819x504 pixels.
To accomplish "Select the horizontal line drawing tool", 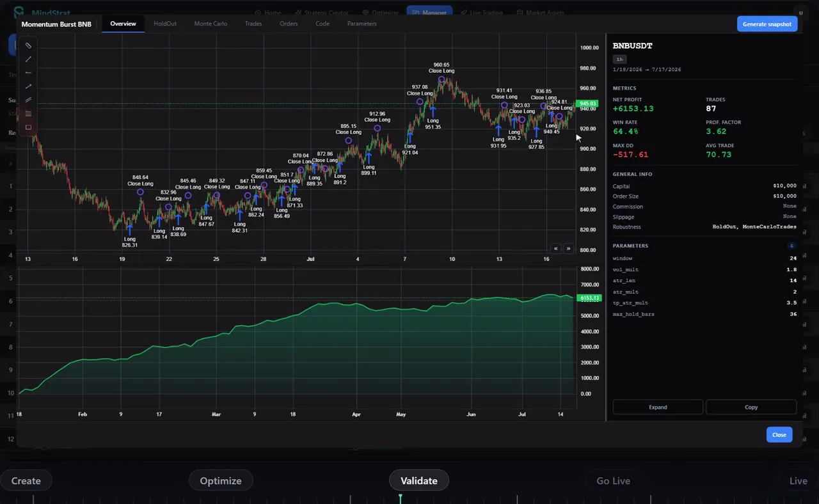I will [28, 73].
